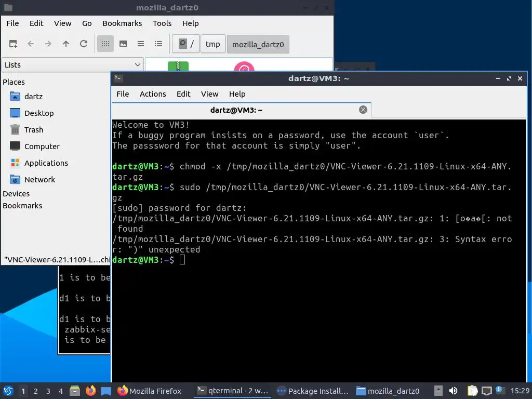The height and width of the screenshot is (399, 532).
Task: Switch to workspace 2
Action: 36,391
